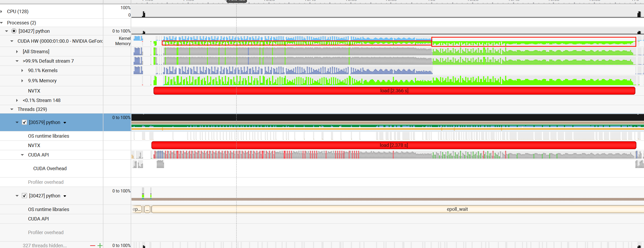
Task: Expand the 9.9% Memory row
Action: point(22,81)
